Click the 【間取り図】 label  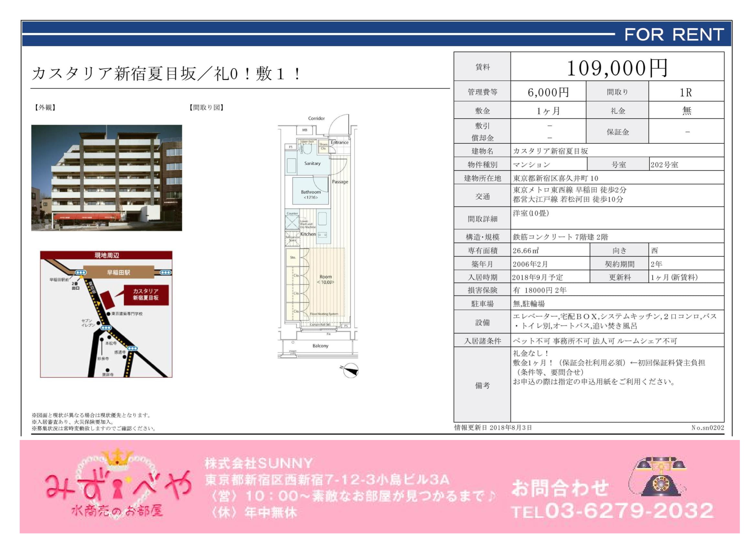click(207, 108)
